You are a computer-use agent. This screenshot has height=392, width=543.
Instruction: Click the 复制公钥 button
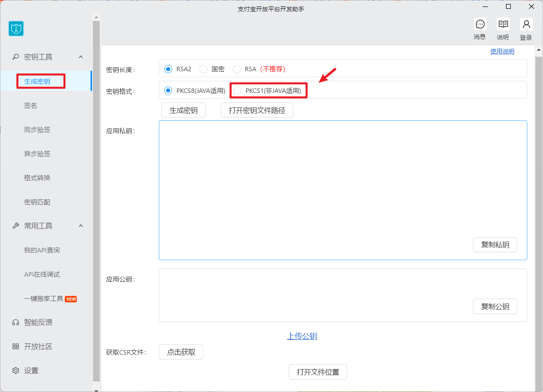(495, 306)
